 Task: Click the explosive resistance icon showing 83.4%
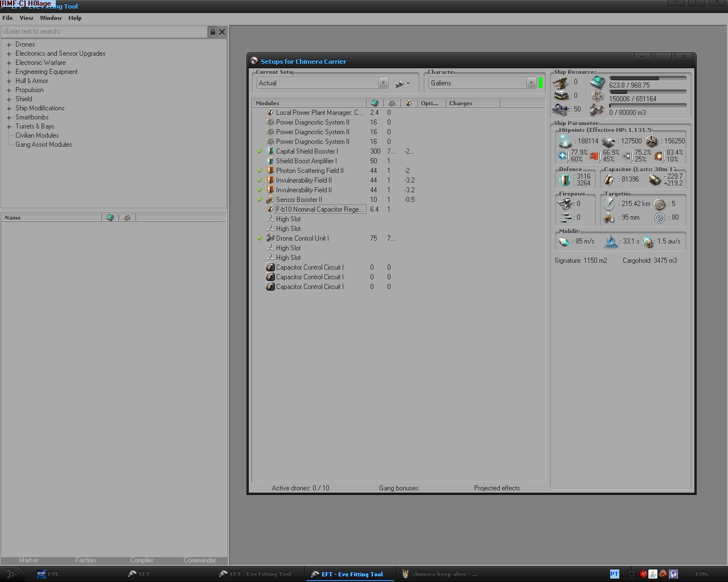tap(659, 155)
